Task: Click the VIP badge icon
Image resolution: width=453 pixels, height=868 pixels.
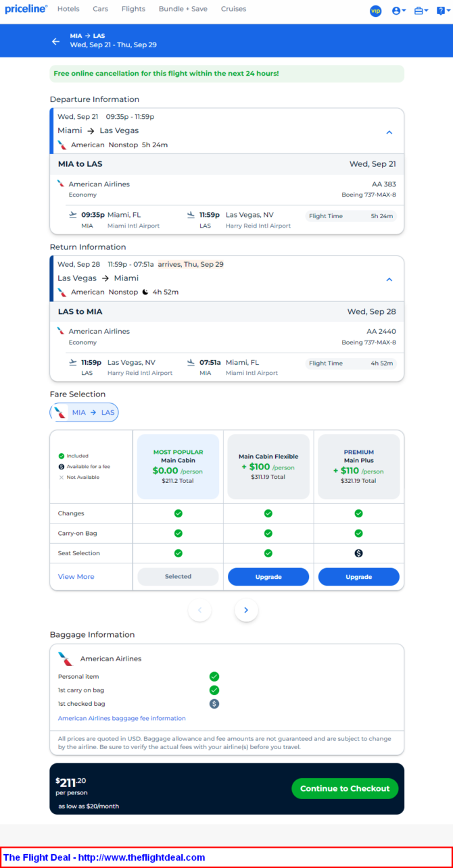Action: coord(376,11)
